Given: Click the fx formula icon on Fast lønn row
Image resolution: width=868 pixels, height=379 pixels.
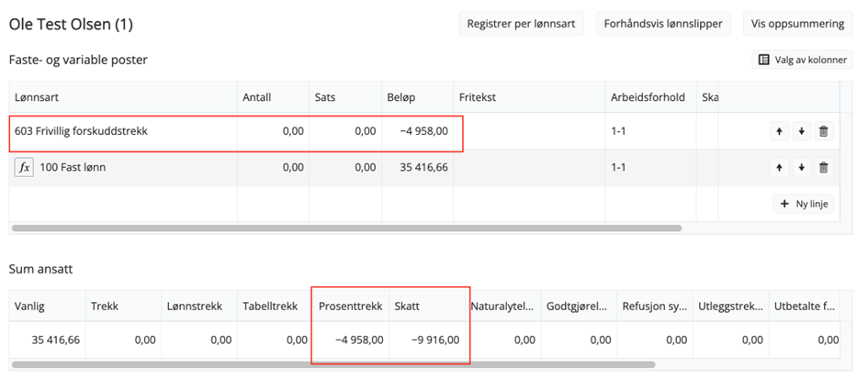Looking at the screenshot, I should pyautogui.click(x=25, y=168).
